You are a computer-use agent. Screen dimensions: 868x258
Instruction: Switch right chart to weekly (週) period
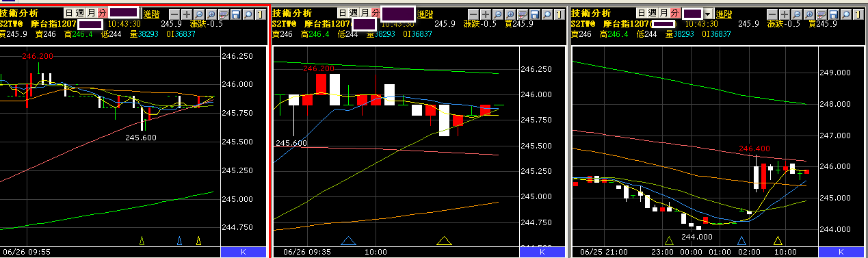[653, 13]
